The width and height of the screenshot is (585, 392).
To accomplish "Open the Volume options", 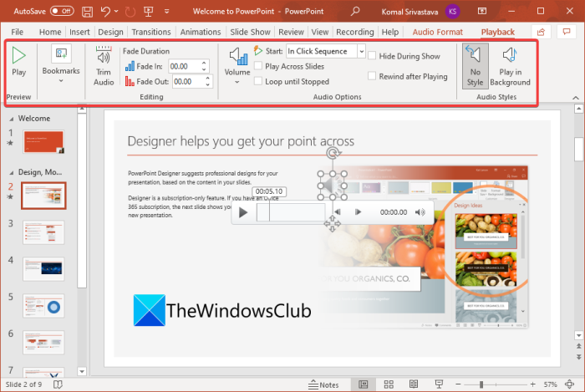I will pos(237,66).
